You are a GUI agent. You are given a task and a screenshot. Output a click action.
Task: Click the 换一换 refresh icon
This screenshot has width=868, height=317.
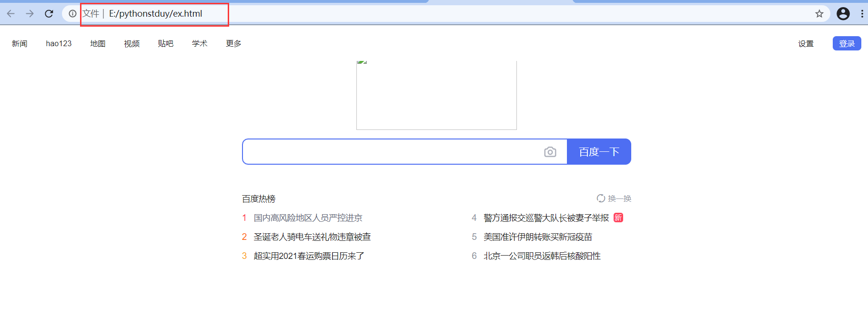click(x=601, y=198)
